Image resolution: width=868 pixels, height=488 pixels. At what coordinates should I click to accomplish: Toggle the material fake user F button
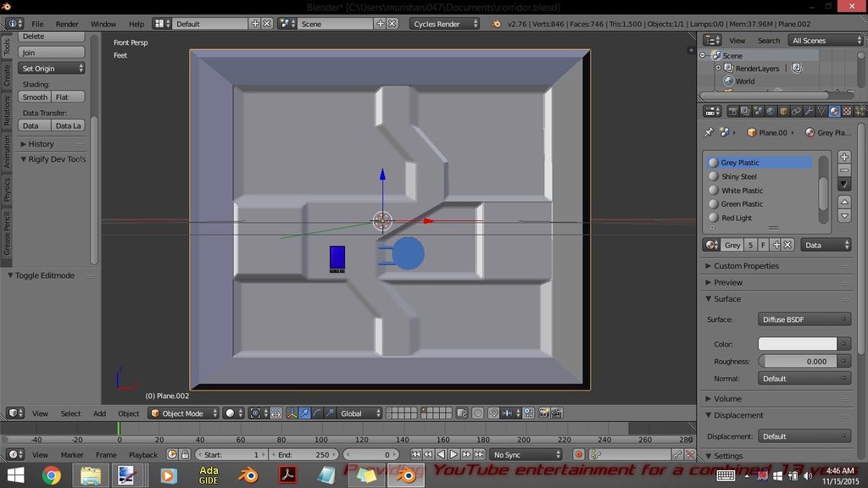[x=763, y=245]
